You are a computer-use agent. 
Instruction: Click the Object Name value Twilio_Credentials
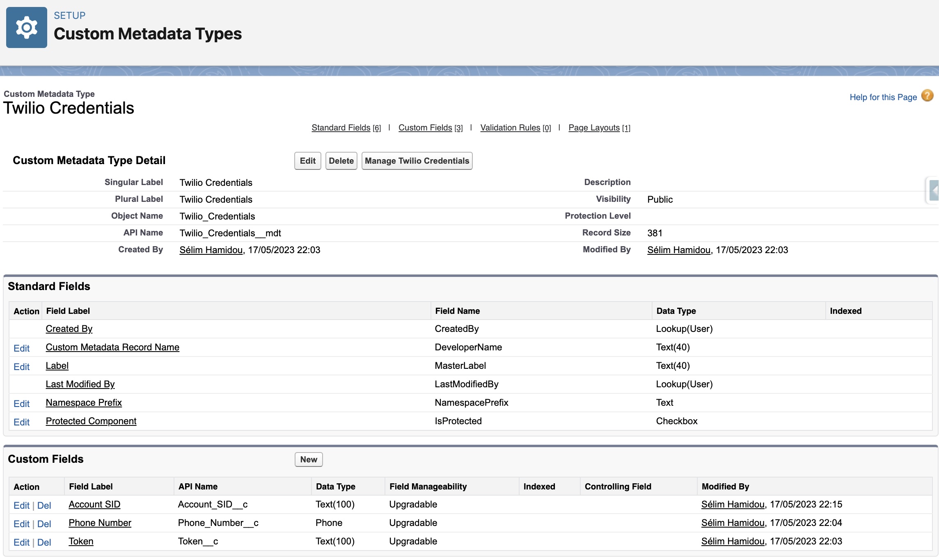coord(217,216)
